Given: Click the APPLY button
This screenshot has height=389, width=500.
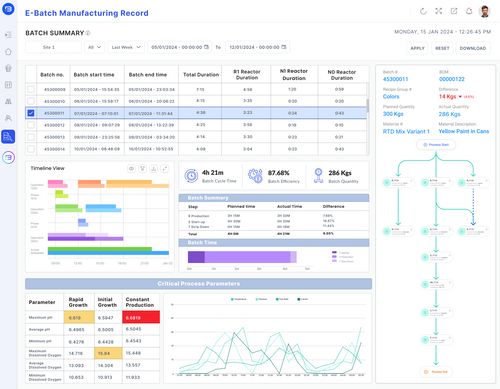Looking at the screenshot, I should pyautogui.click(x=417, y=48).
